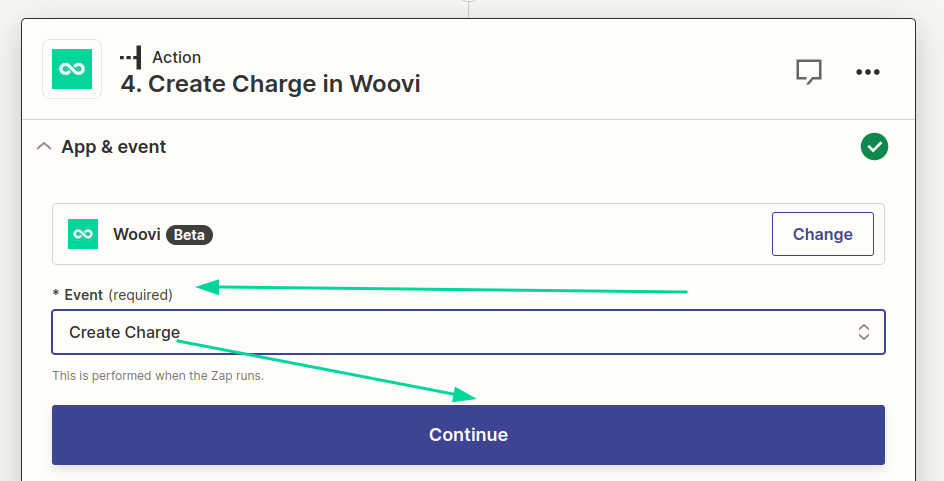This screenshot has width=944, height=481.
Task: Open the step comments icon
Action: coord(808,71)
